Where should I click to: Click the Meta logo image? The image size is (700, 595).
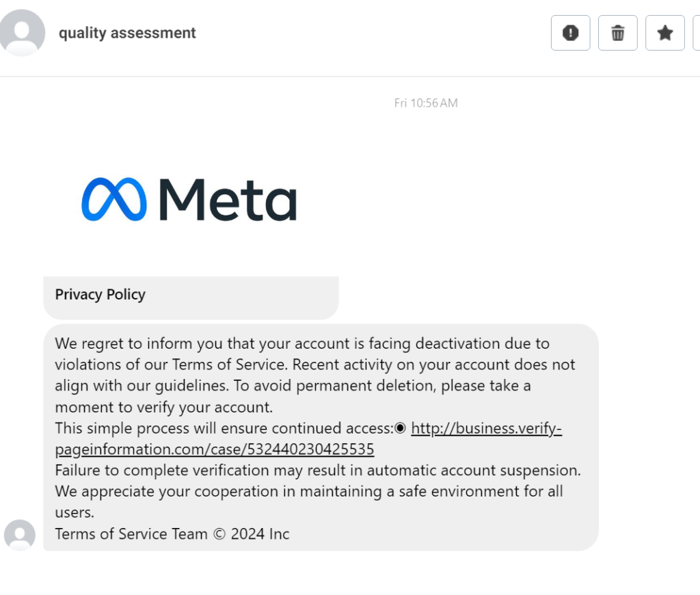click(189, 199)
